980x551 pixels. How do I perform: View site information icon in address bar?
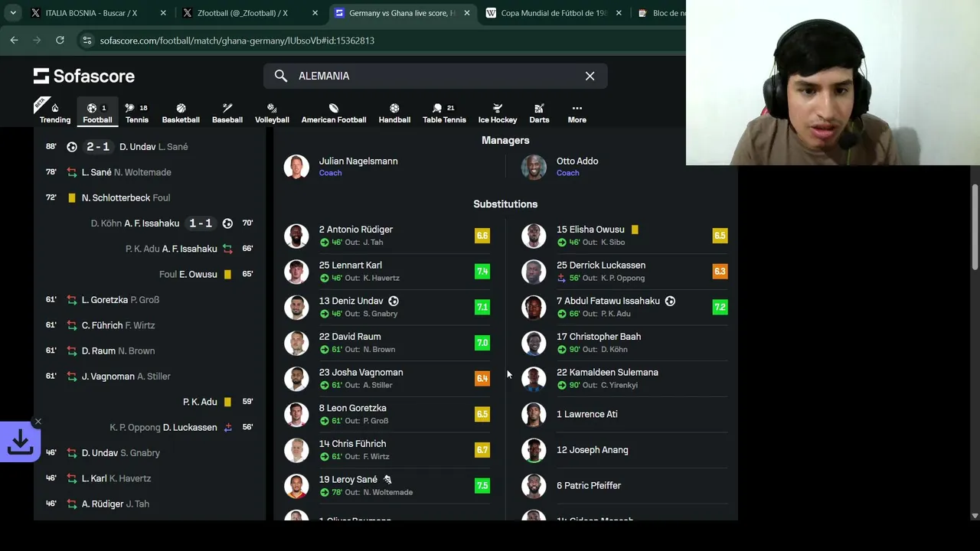87,41
